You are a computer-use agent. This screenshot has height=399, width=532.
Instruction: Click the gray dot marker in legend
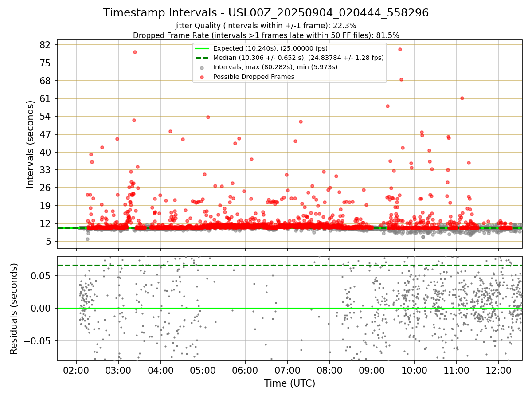click(202, 68)
